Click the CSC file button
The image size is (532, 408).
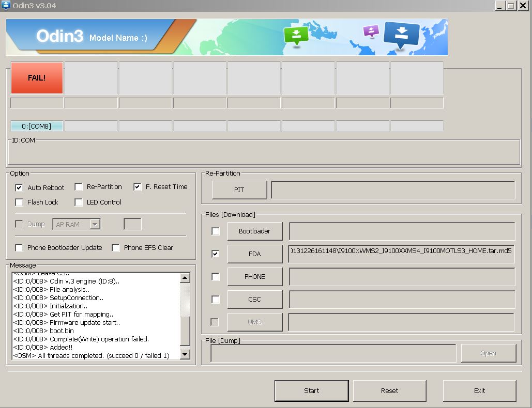tap(255, 299)
